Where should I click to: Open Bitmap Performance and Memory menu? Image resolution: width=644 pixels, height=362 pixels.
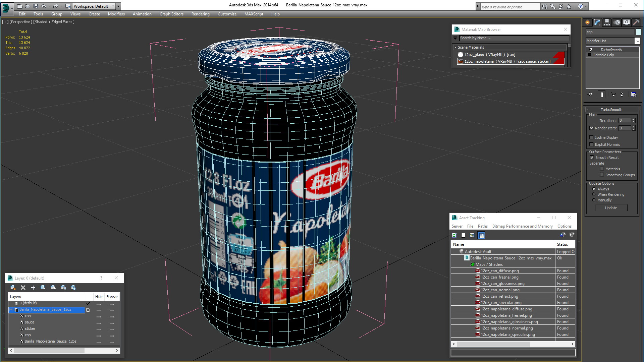tap(522, 226)
